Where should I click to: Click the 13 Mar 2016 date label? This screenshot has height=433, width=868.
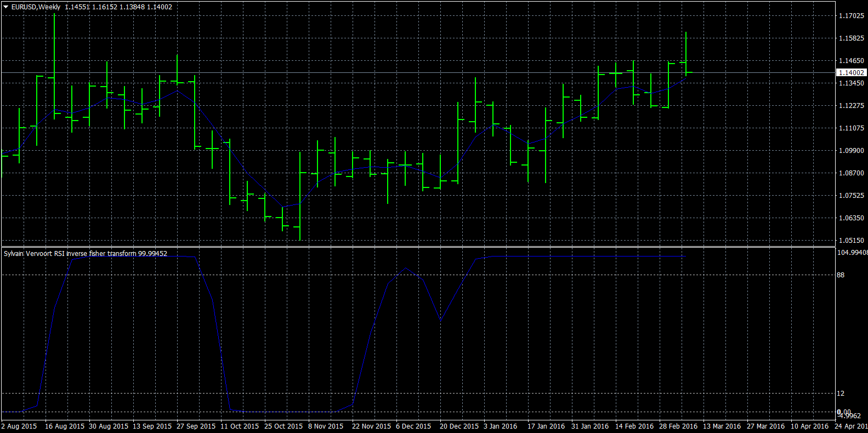pos(722,426)
